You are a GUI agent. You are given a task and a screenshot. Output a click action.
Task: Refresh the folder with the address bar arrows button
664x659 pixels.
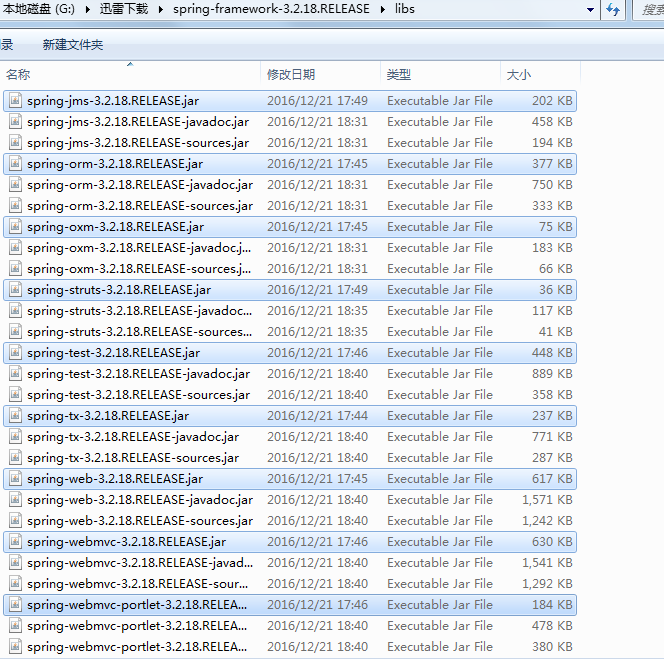click(613, 9)
